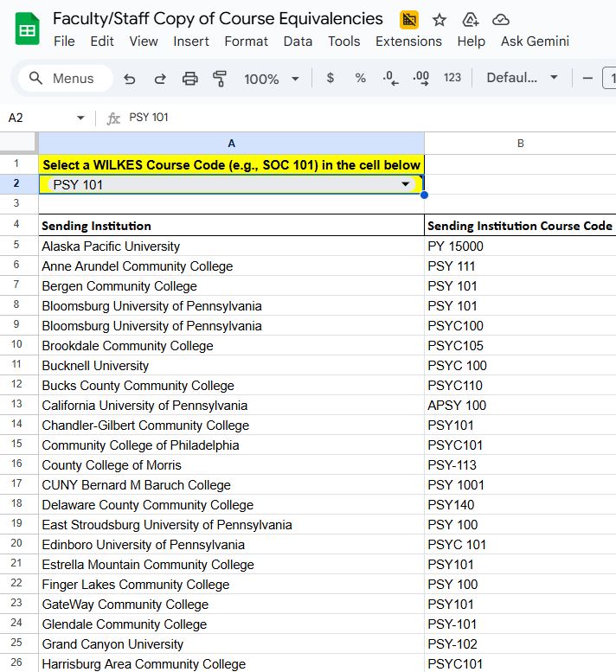The height and width of the screenshot is (672, 616).
Task: Open the Google Sheets home icon
Action: click(27, 29)
